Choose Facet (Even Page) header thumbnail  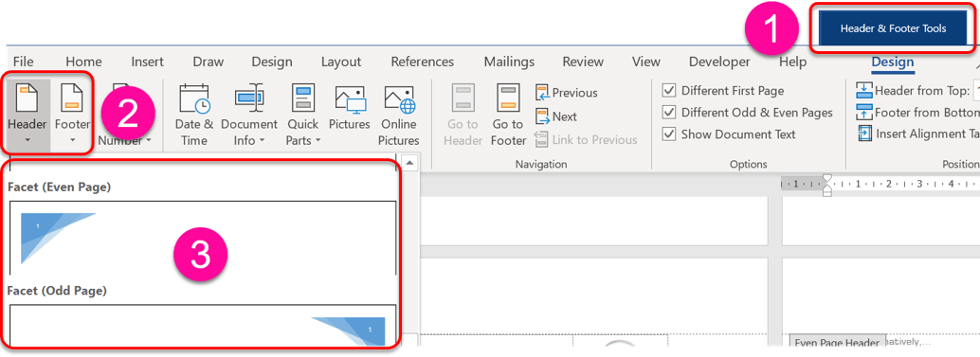(x=203, y=239)
